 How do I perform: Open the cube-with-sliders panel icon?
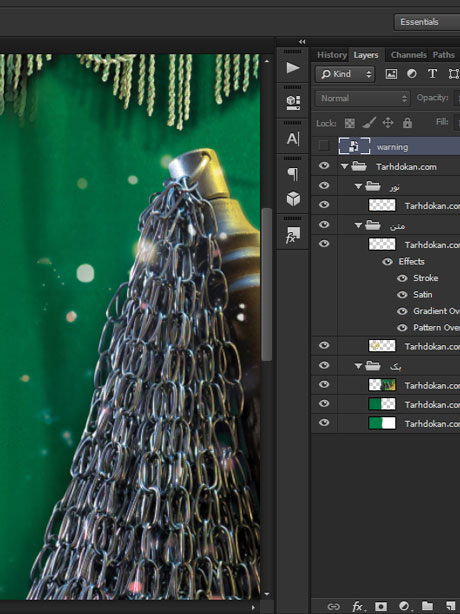[x=293, y=103]
